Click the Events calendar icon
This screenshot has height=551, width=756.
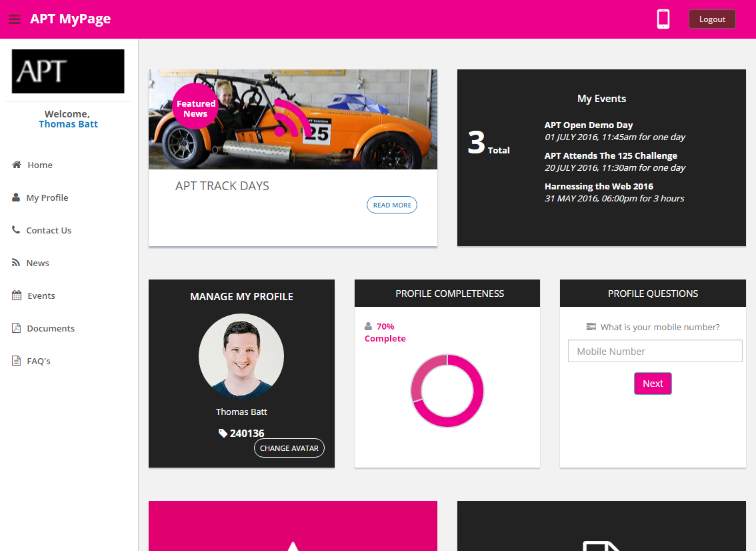(17, 296)
